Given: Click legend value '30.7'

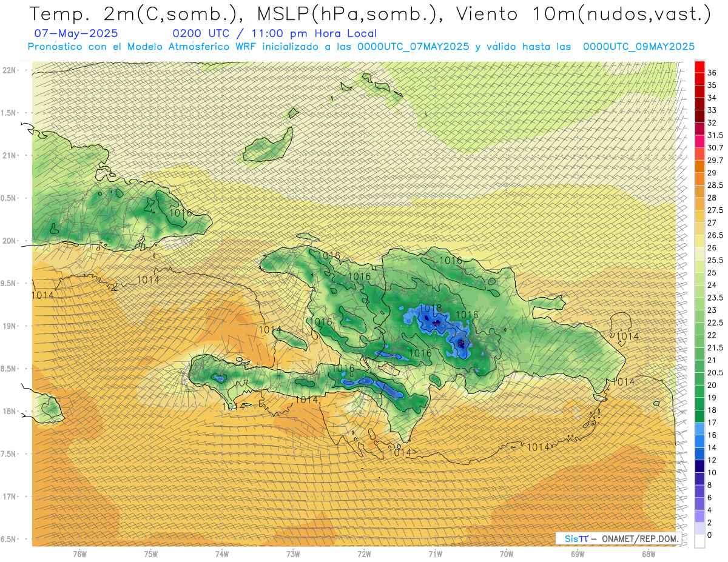Looking at the screenshot, I should click(715, 147).
